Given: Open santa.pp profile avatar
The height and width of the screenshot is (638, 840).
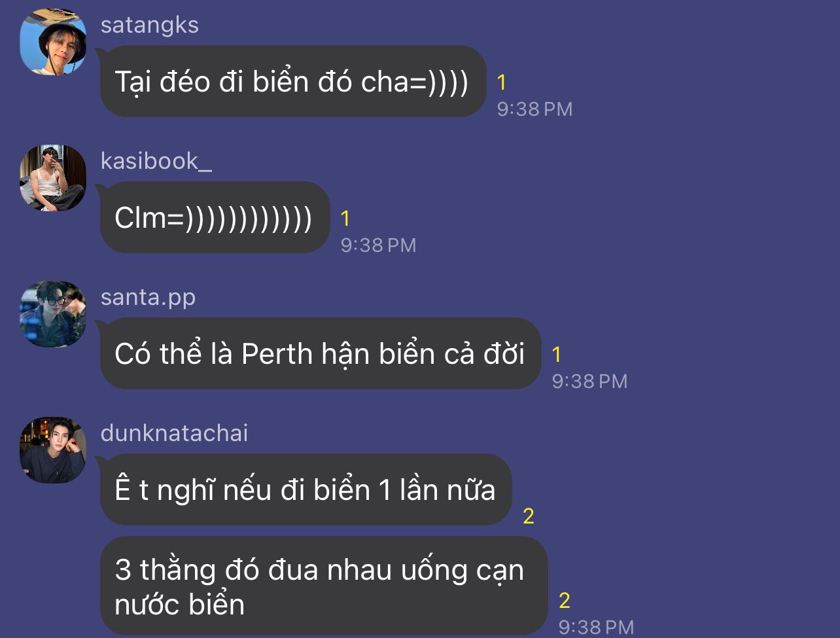Looking at the screenshot, I should 53,314.
